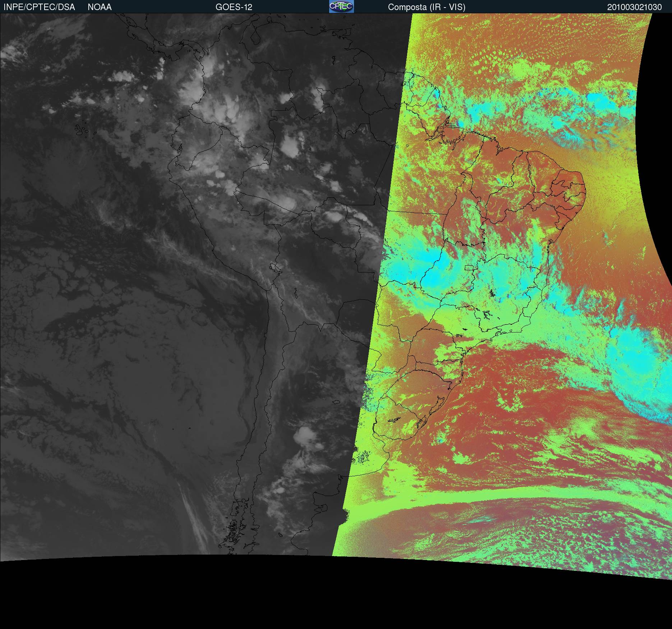Select the NOAA label in the header
This screenshot has height=629, width=672.
point(100,7)
